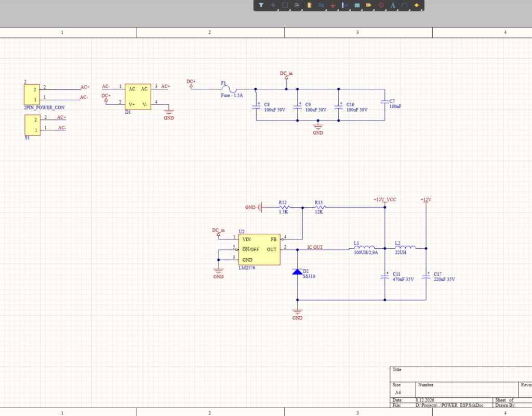This screenshot has height=416, width=532.
Task: Click the ON/OFF pin label on U2
Action: pyautogui.click(x=251, y=249)
